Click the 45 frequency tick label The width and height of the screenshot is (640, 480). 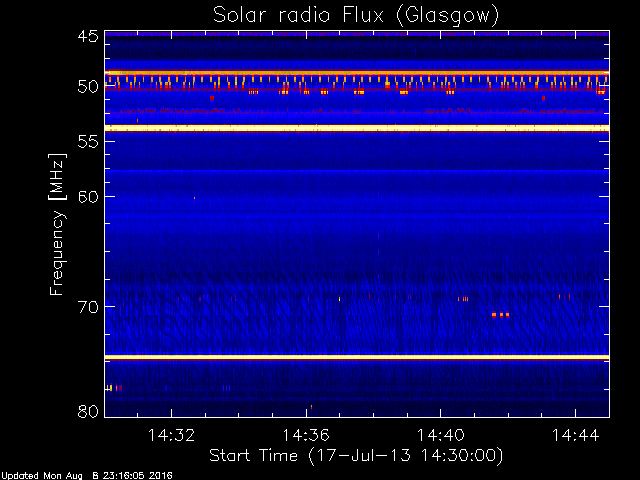pos(88,36)
